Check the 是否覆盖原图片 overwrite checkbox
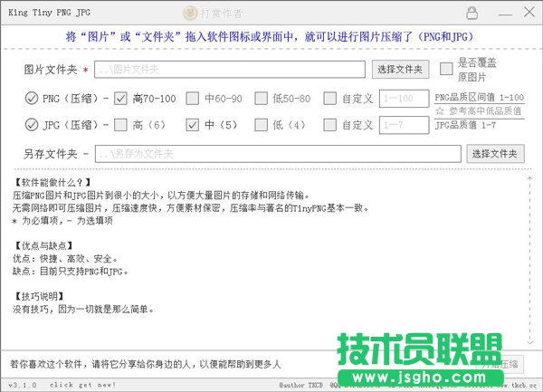This screenshot has width=543, height=392. [x=446, y=69]
